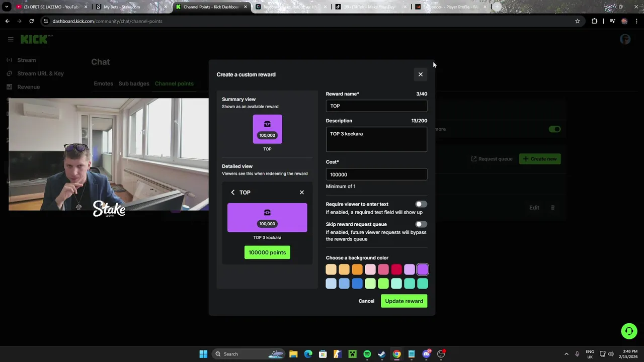Viewport: 644px width, 362px height.
Task: Open Microsoft Edge from the taskbar
Action: tap(308, 354)
